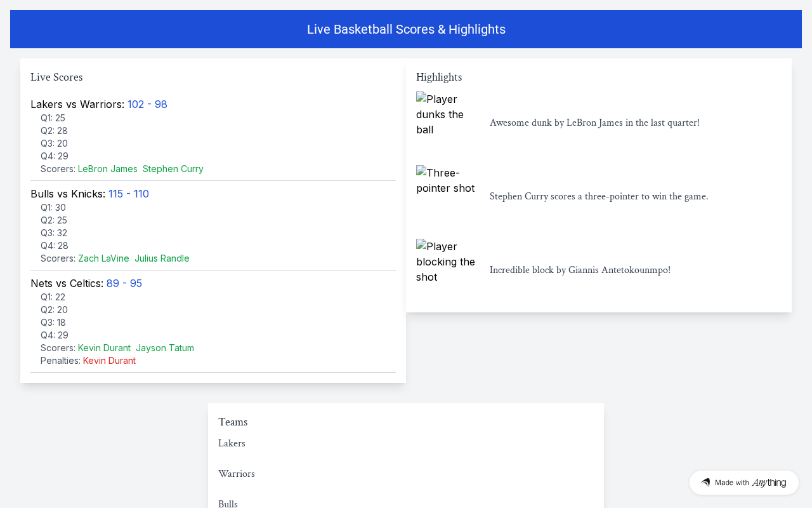This screenshot has width=812, height=508.
Task: Click the Bulls vs Knicks score 115 - 110
Action: pyautogui.click(x=129, y=194)
